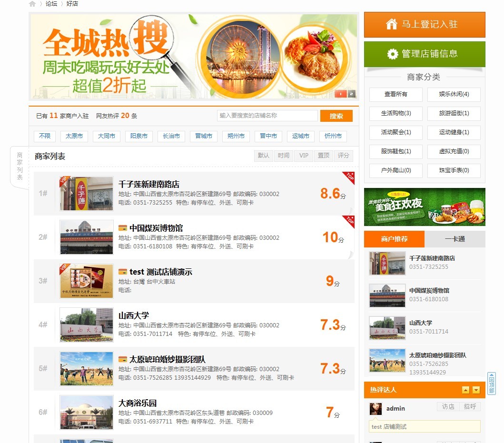
Task: Click the VIP ribbon on 千子莲新建南路店 photo
Action: tap(63, 180)
